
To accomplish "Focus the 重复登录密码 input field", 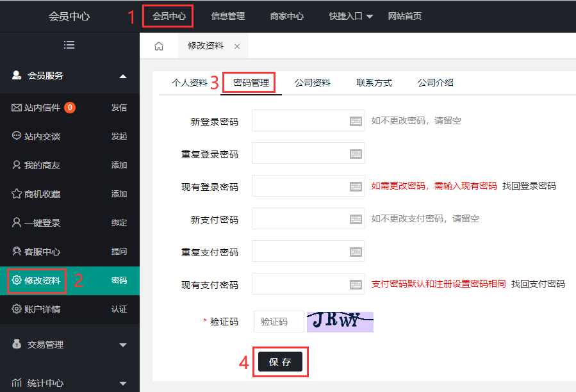I will [308, 153].
